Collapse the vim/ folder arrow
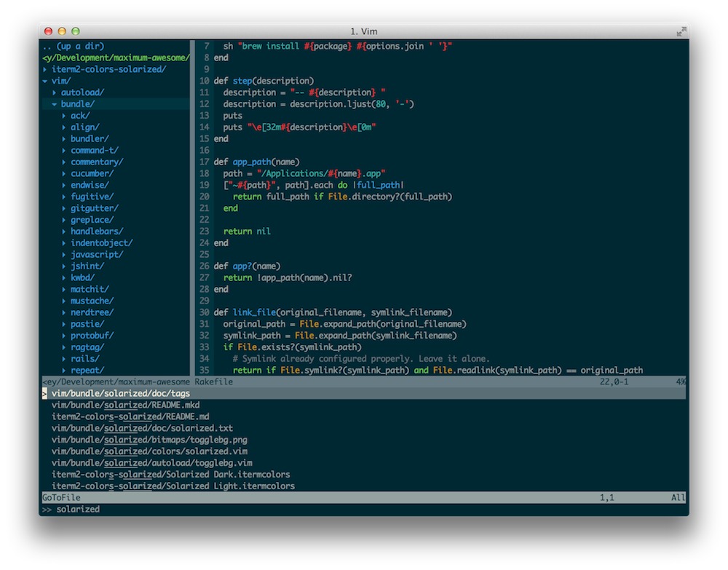 coord(45,81)
